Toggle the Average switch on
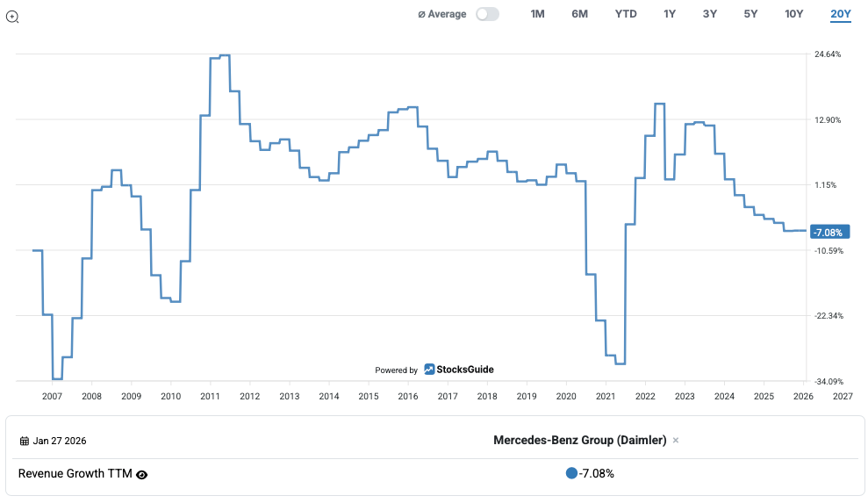 coord(487,14)
